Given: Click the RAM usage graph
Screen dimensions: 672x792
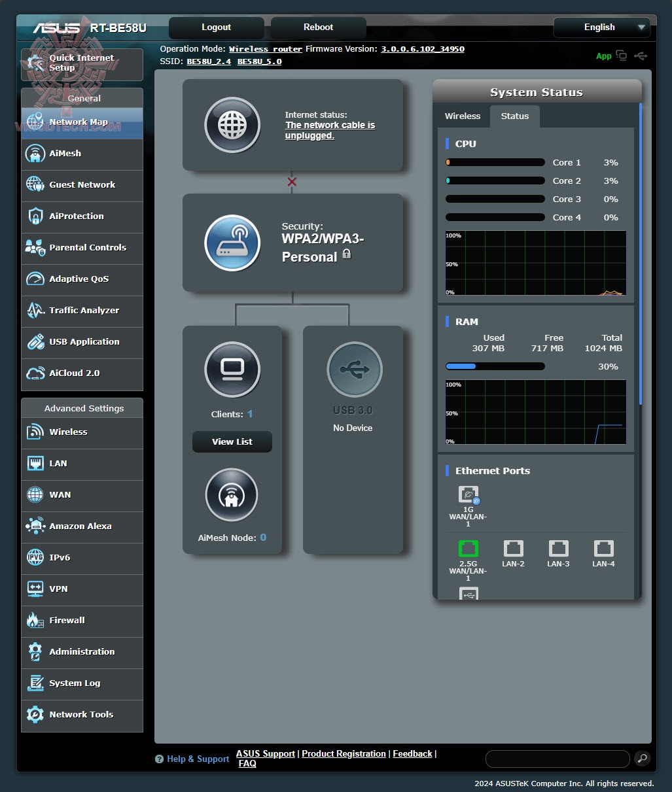Looking at the screenshot, I should 536,412.
